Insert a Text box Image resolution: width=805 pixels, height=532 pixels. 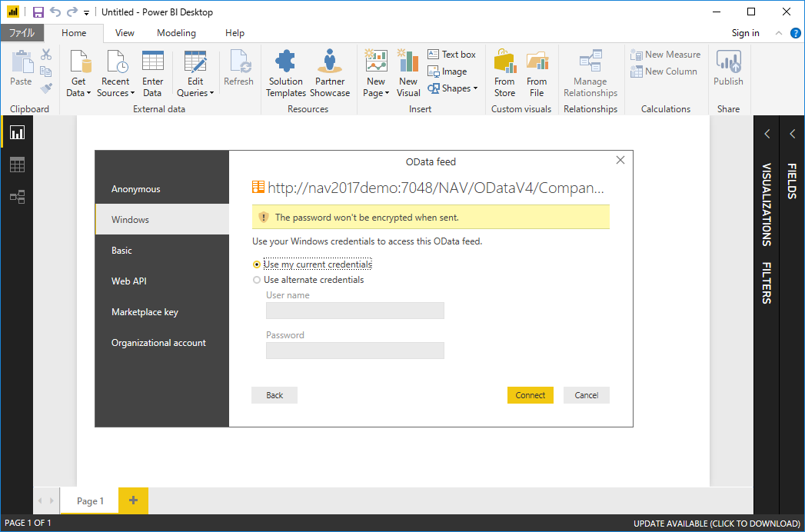click(x=452, y=55)
